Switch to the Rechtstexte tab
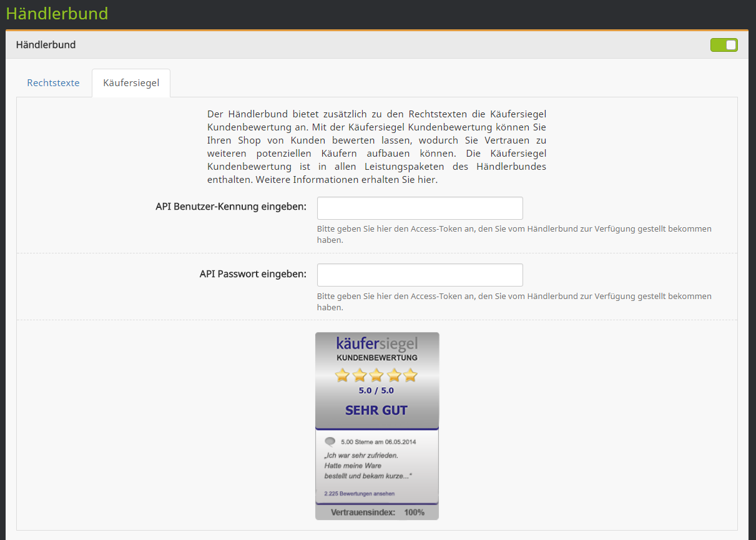This screenshot has height=540, width=756. click(x=53, y=82)
